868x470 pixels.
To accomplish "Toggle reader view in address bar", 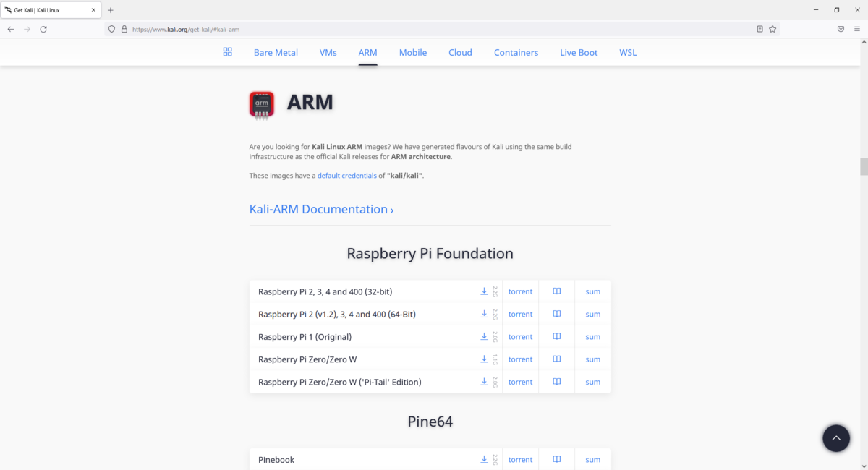I will [759, 29].
